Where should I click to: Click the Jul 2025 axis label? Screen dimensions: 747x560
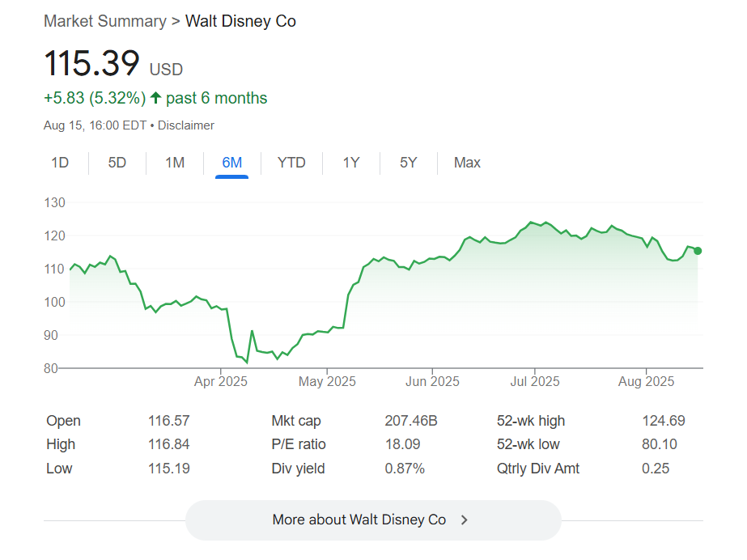pos(535,381)
